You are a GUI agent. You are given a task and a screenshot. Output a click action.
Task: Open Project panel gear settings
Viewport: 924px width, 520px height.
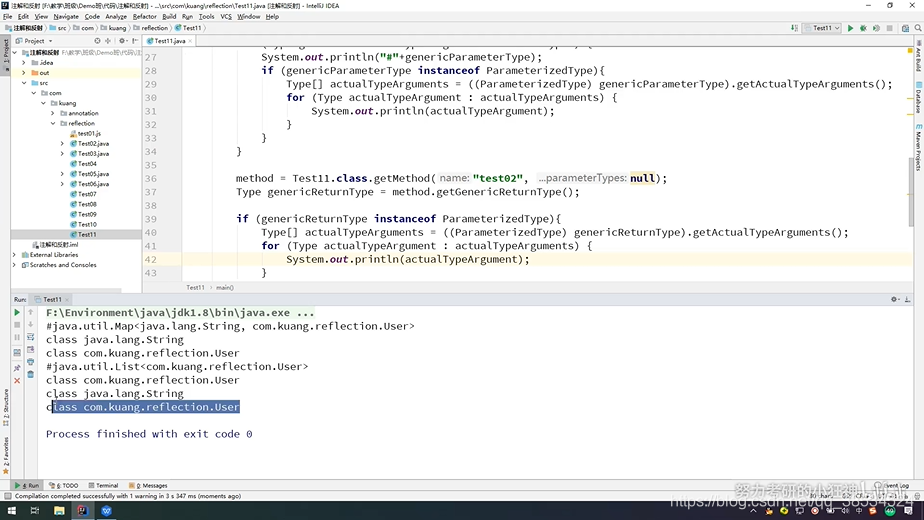(122, 41)
